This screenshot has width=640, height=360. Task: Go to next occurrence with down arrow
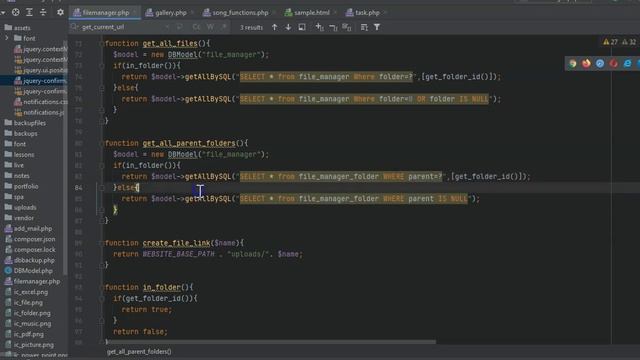288,27
